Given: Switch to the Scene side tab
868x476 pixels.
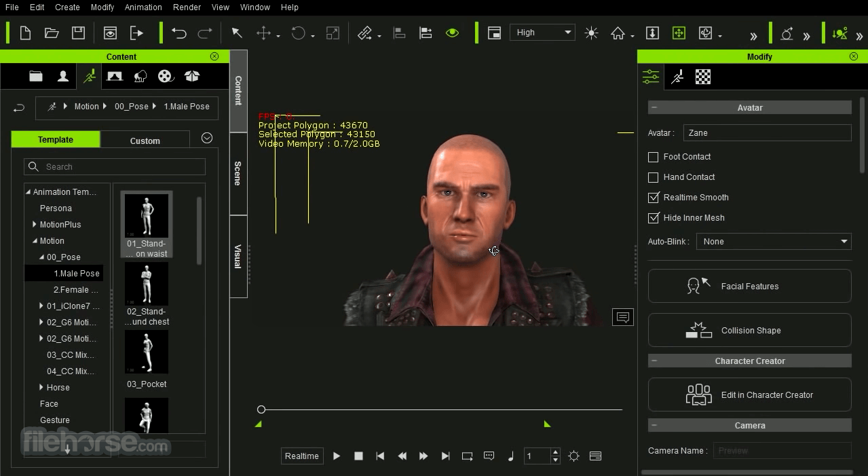Looking at the screenshot, I should coord(238,174).
